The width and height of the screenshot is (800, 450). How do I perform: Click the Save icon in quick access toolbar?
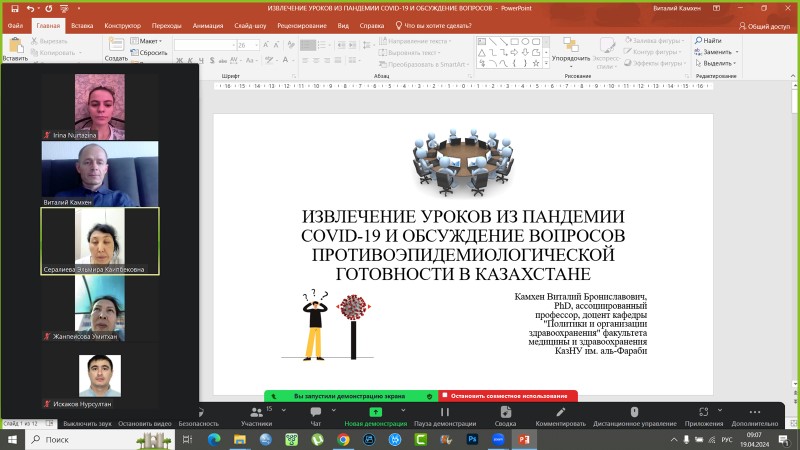click(x=15, y=9)
